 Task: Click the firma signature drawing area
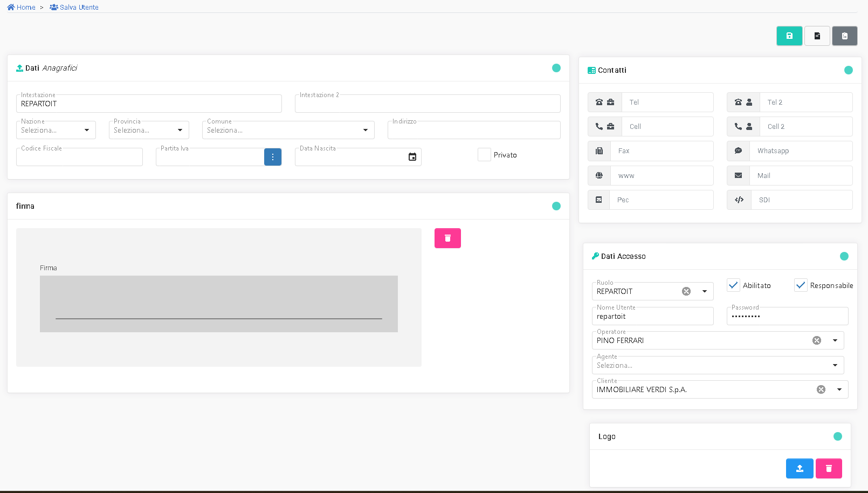[218, 304]
